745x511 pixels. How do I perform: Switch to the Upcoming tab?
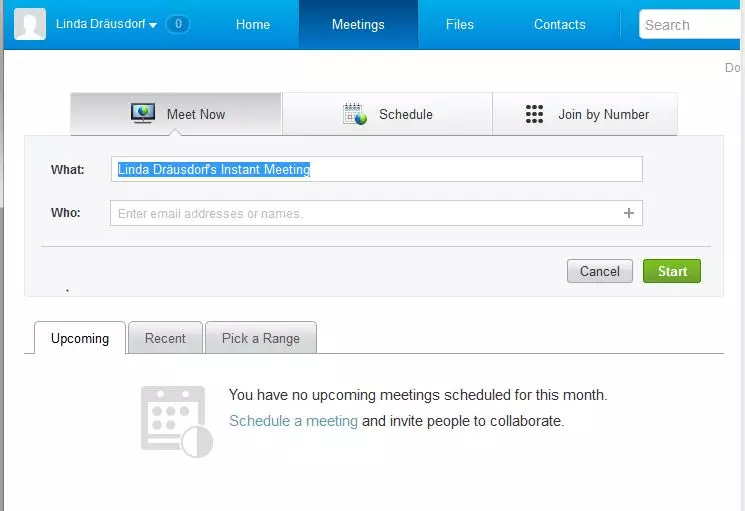point(80,338)
